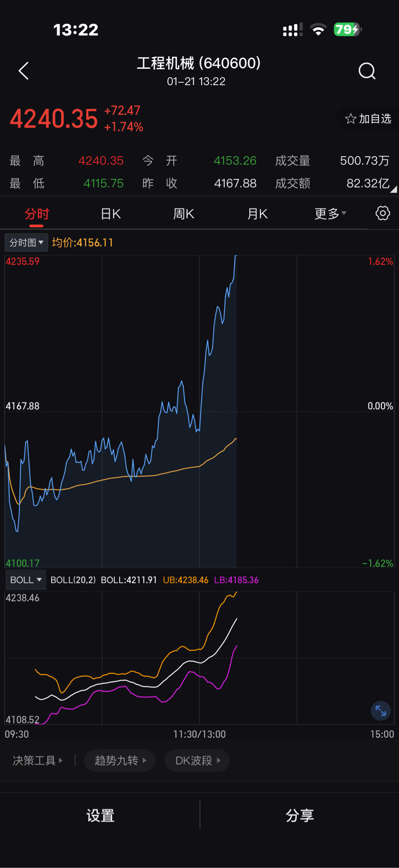399x868 pixels.
Task: Tap the Wi-Fi status icon
Action: point(318,30)
